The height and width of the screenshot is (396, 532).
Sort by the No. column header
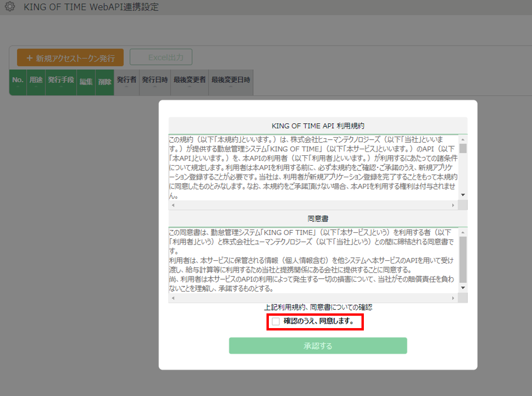pos(18,83)
